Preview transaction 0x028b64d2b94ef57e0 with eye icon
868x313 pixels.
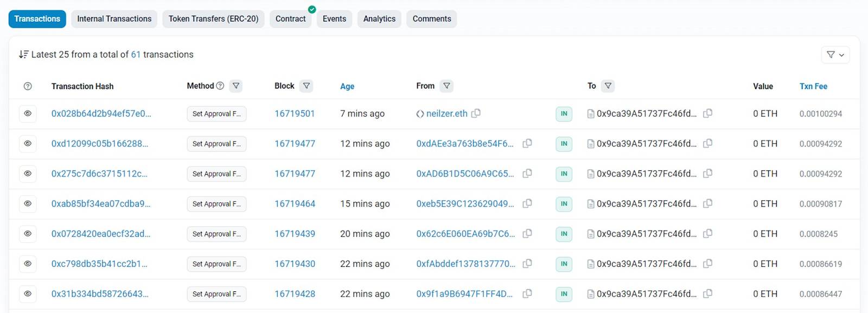click(x=28, y=114)
